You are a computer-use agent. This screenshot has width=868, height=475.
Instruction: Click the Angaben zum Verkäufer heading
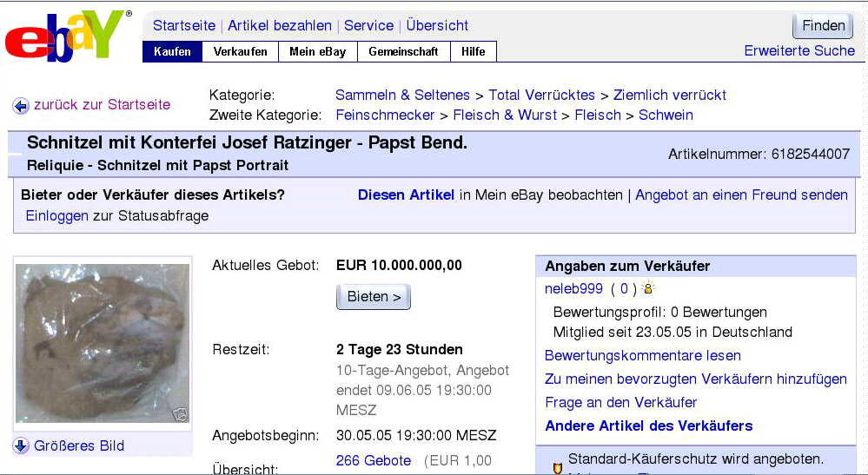(627, 266)
